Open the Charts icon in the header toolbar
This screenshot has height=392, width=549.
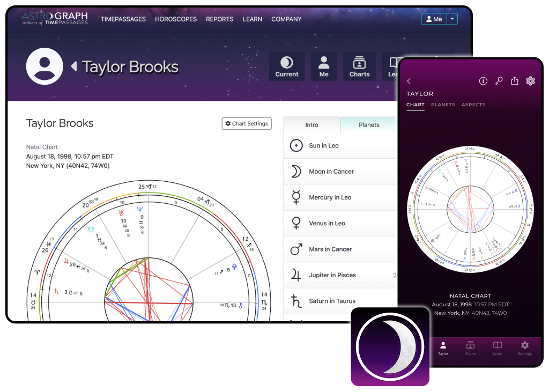(359, 65)
